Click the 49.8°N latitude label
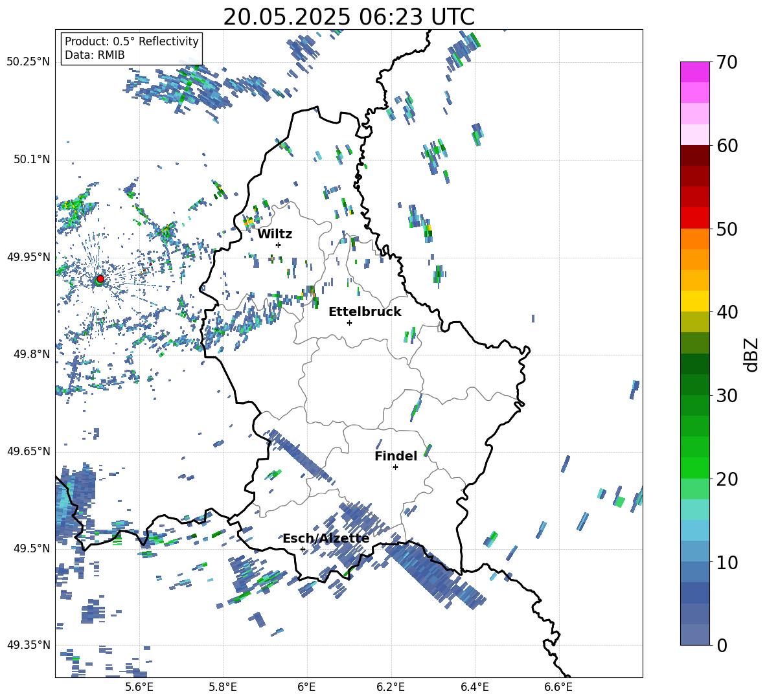Viewport: 767px width, 700px height. (x=31, y=354)
